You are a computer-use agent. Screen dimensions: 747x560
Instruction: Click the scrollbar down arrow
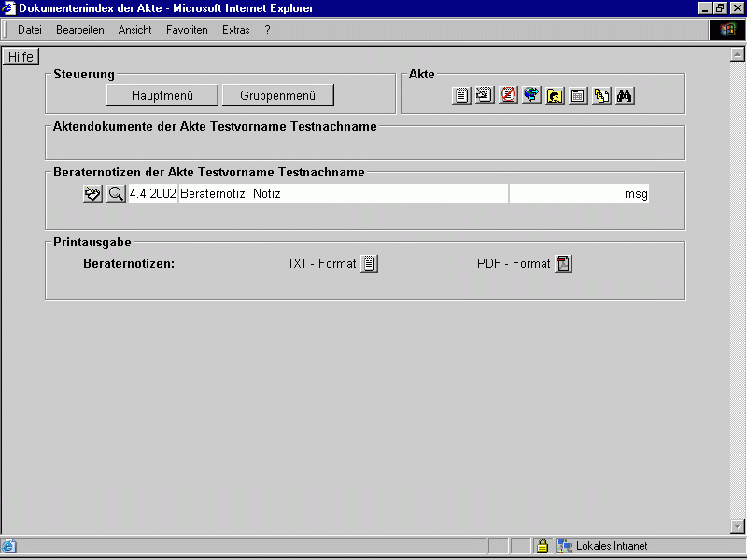pyautogui.click(x=737, y=526)
